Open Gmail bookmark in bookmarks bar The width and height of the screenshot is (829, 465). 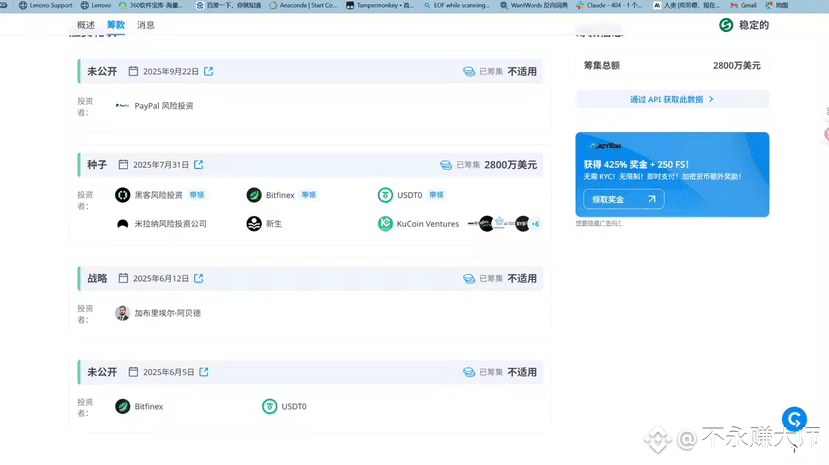pos(743,5)
